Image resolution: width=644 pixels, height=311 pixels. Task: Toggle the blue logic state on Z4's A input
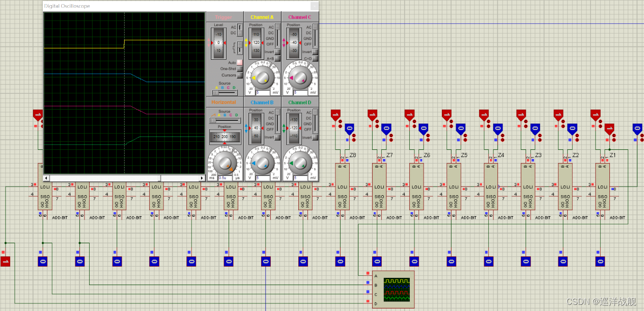498,128
